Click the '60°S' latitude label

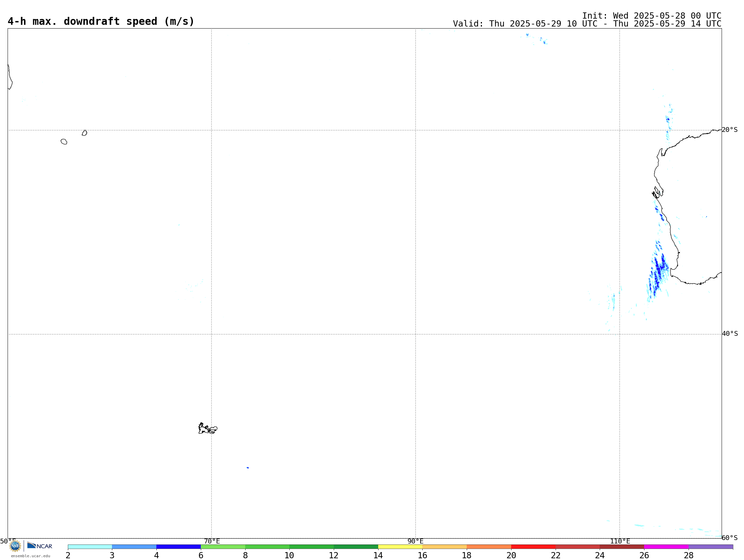(730, 538)
